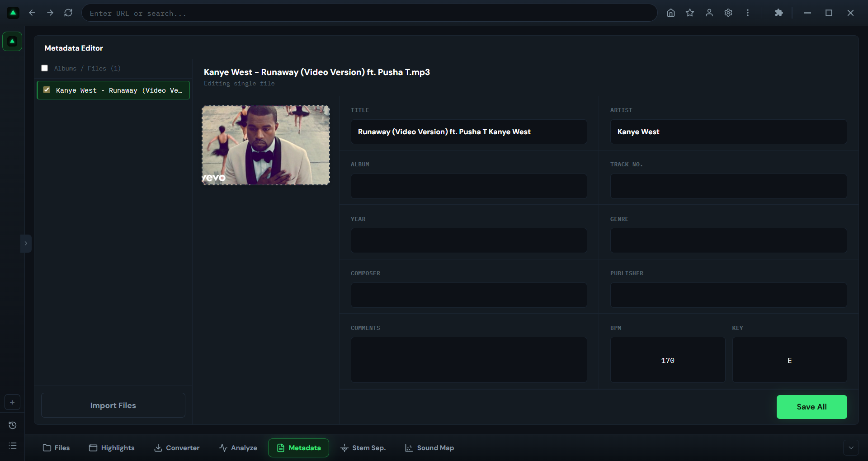Uncheck the Kanye West - Runaway file checkbox

tap(47, 90)
